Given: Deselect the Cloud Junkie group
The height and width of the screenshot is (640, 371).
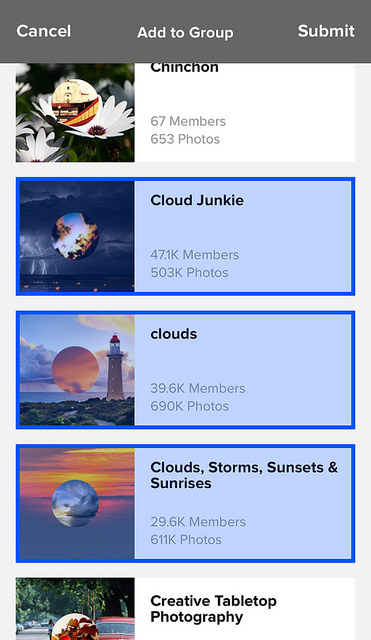Looking at the screenshot, I should [186, 236].
